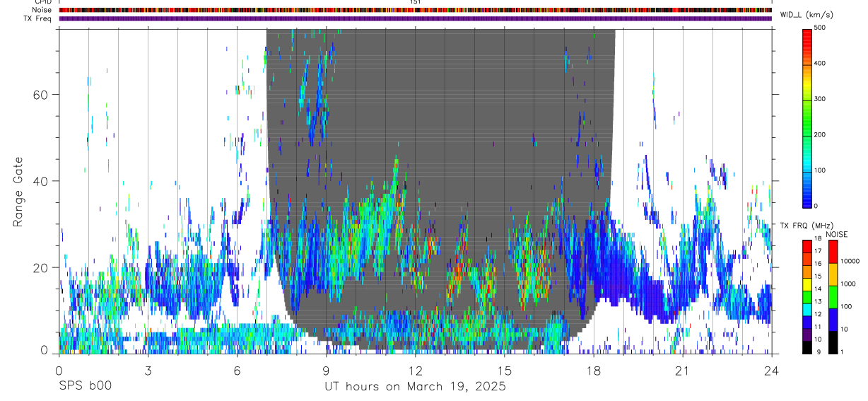Pick the NOISE level colorbar

coord(833,296)
